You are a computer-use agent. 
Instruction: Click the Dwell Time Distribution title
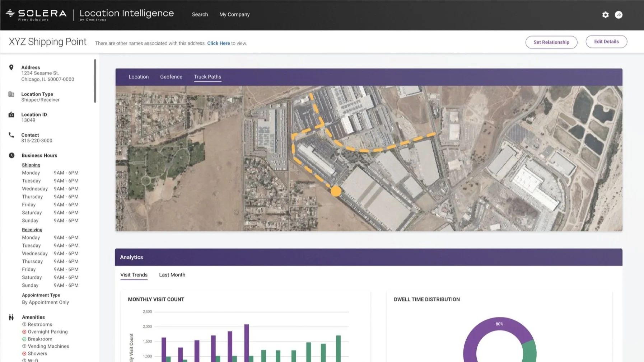click(x=427, y=299)
